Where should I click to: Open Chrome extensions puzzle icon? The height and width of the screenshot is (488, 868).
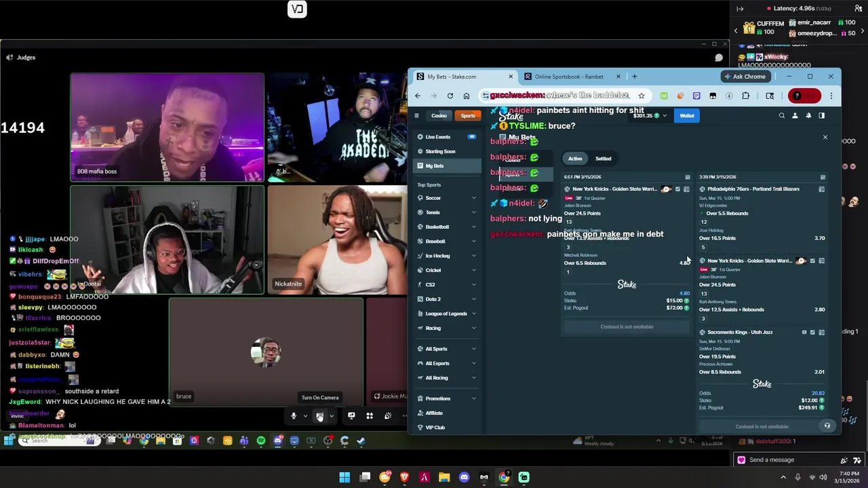pos(745,96)
